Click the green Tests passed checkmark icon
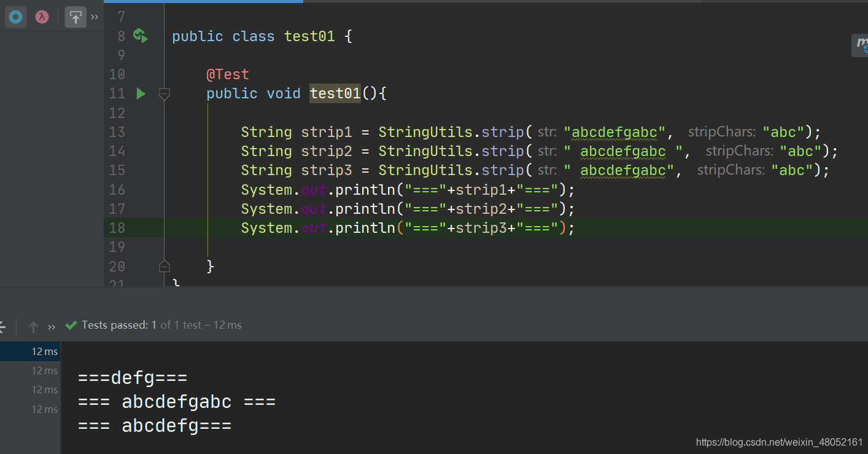 point(71,325)
